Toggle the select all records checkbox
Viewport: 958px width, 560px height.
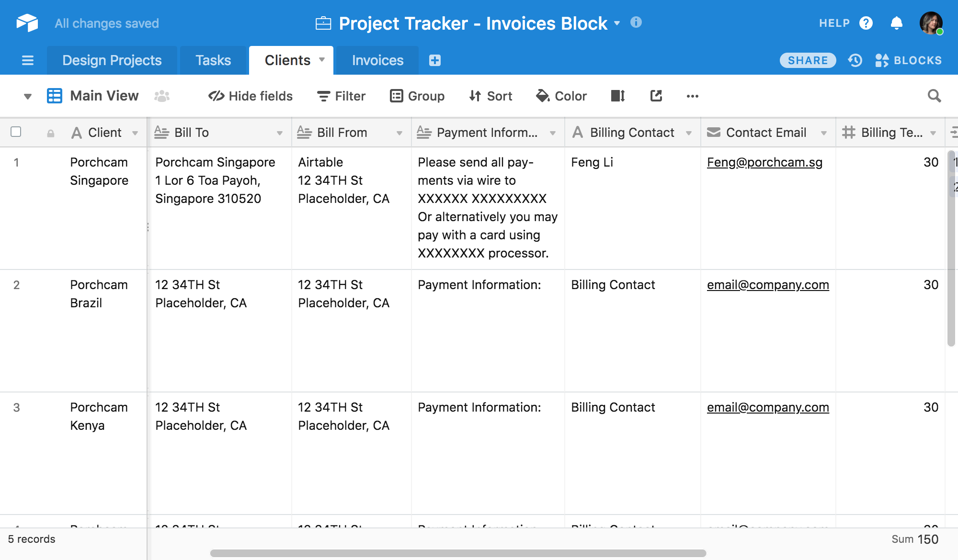click(x=16, y=132)
